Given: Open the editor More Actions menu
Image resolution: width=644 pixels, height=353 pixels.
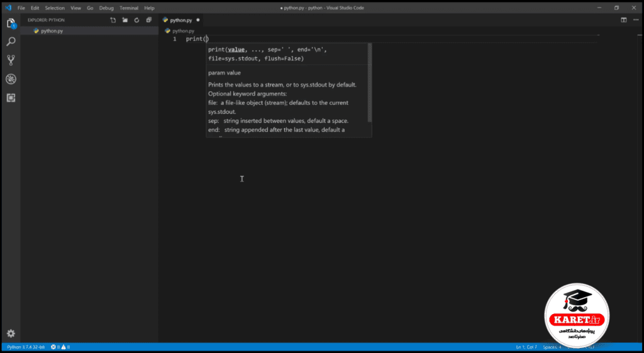Looking at the screenshot, I should click(636, 20).
